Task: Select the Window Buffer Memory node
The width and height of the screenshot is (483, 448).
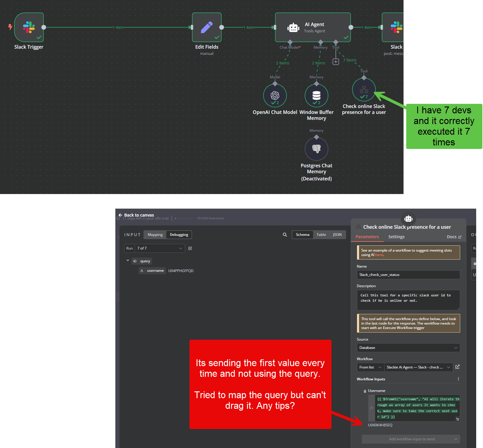Action: pos(316,96)
